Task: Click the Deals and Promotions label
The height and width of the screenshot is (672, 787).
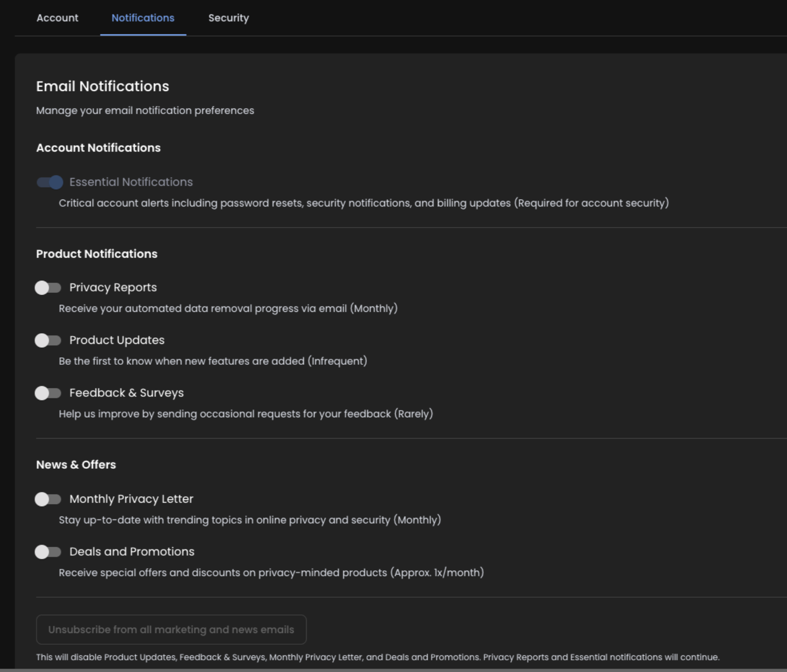Action: coord(132,552)
